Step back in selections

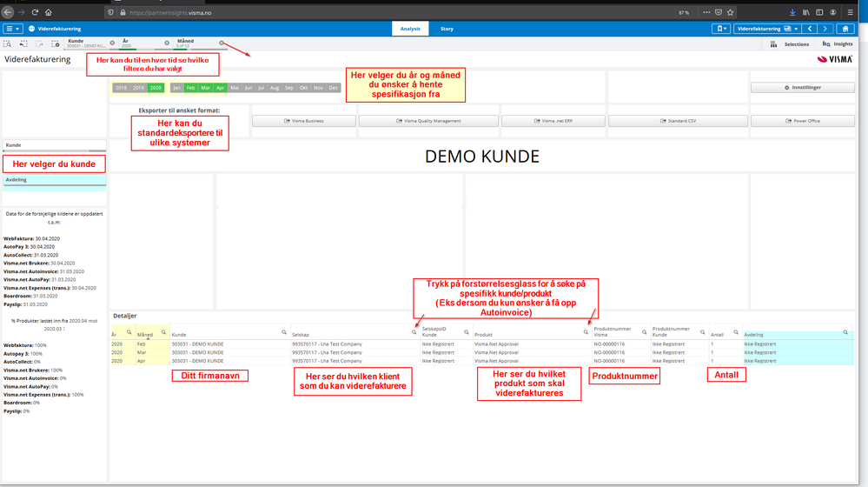coord(23,43)
